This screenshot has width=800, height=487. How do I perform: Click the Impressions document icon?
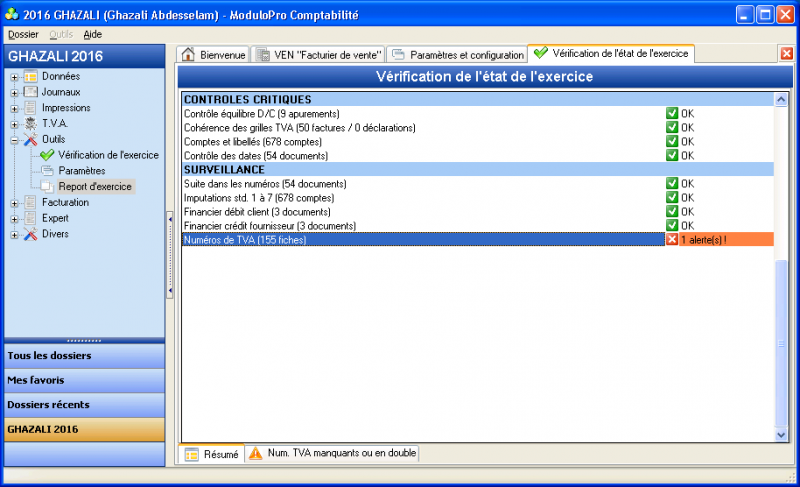(x=31, y=108)
